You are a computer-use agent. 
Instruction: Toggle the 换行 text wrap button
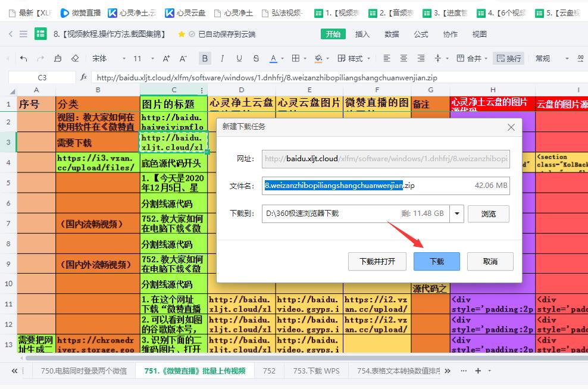point(508,58)
